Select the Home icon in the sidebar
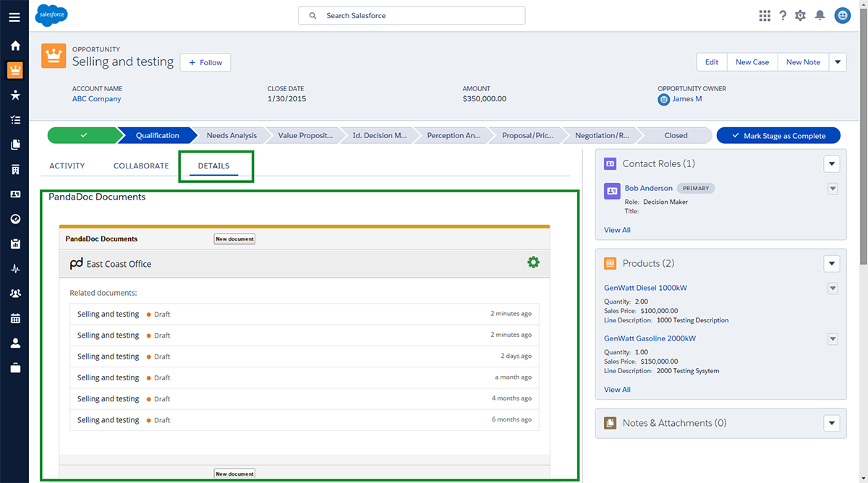This screenshot has width=868, height=483. coord(14,45)
